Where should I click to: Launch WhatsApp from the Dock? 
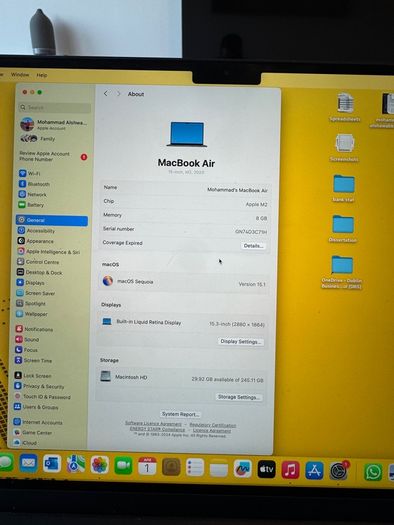pos(373,472)
